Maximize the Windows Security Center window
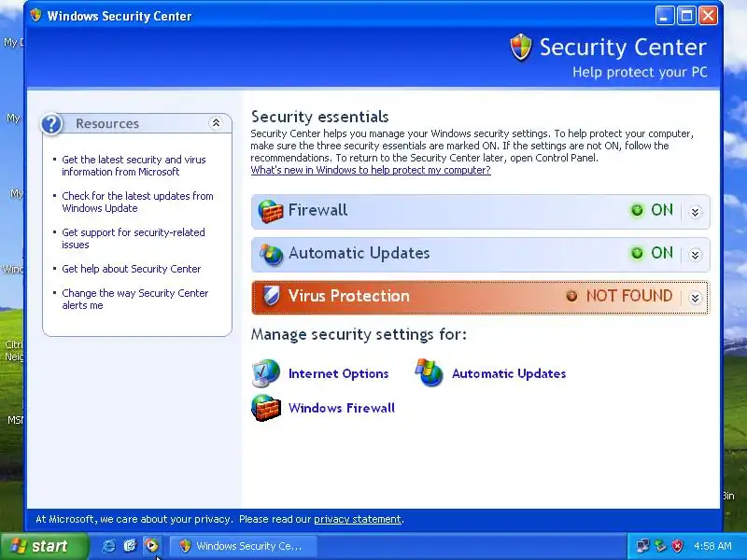Screen dimensions: 747x560 click(x=686, y=16)
